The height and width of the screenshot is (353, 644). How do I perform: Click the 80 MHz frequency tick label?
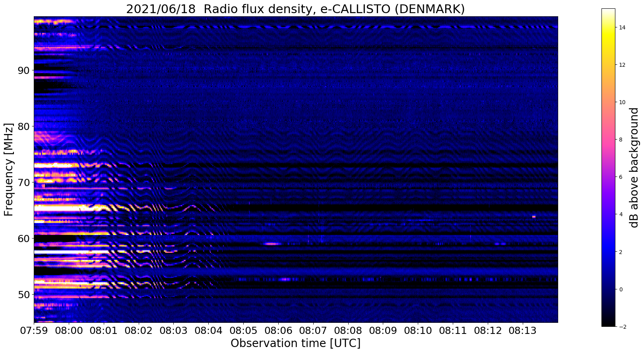point(24,126)
